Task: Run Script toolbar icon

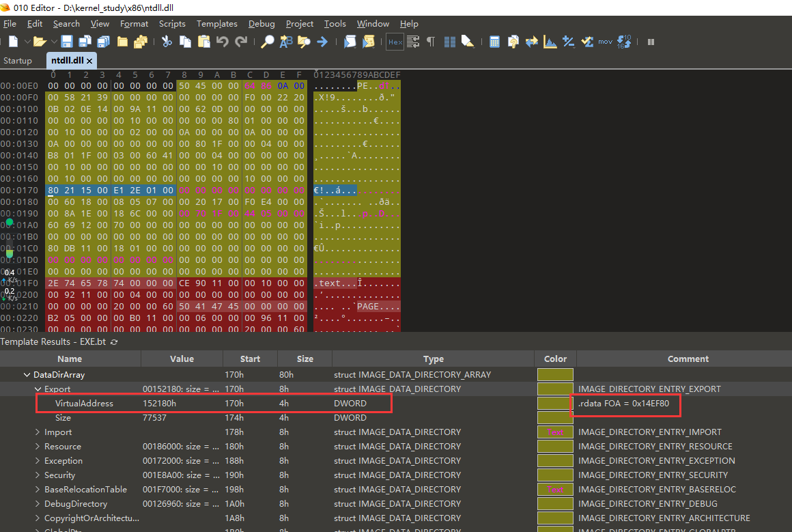Action: pyautogui.click(x=350, y=42)
